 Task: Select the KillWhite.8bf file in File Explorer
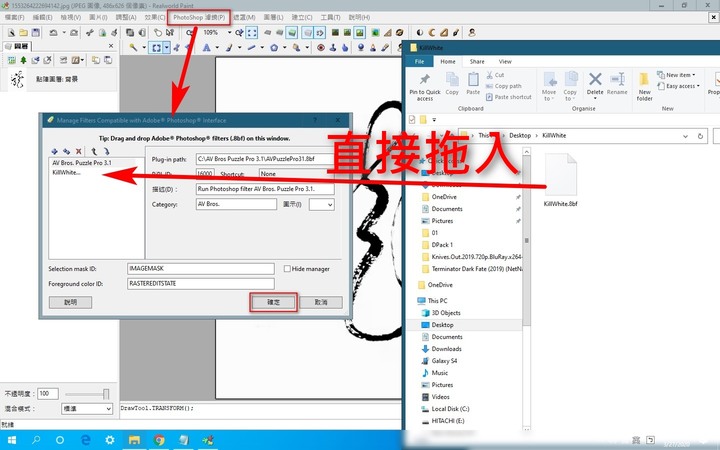(x=560, y=180)
